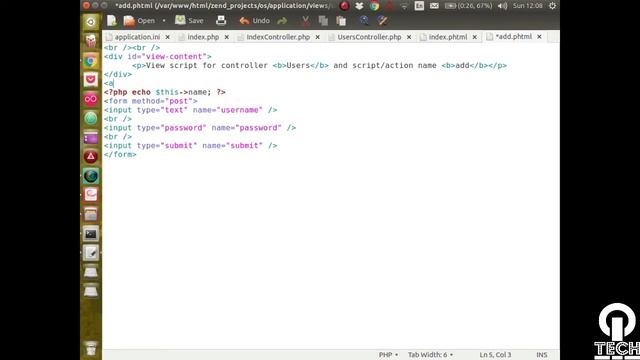Open the Pocket app in launcher
Viewport: 640px width, 360px height.
tap(91, 80)
